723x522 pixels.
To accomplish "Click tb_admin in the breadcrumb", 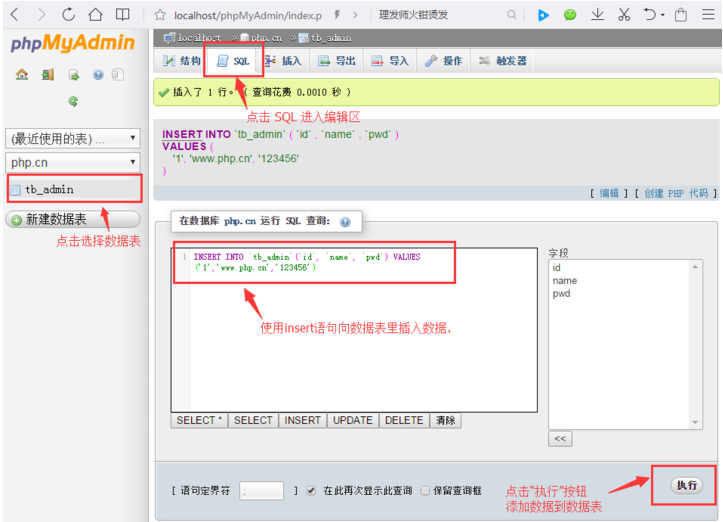I will point(331,38).
